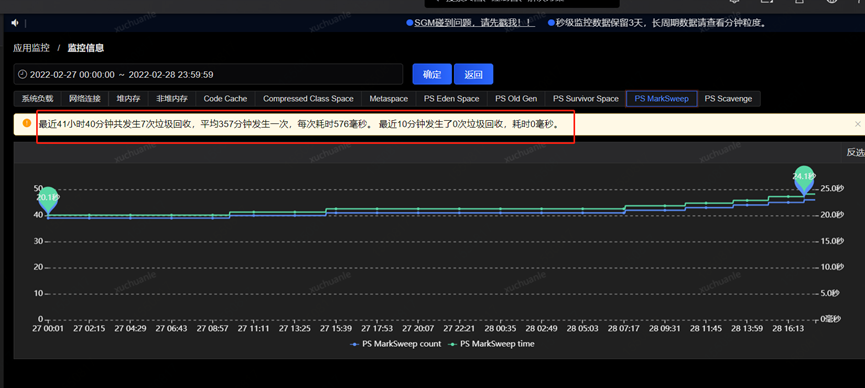Go to 应用监控 breadcrumb
Screen dimensions: 865x388
click(31, 48)
